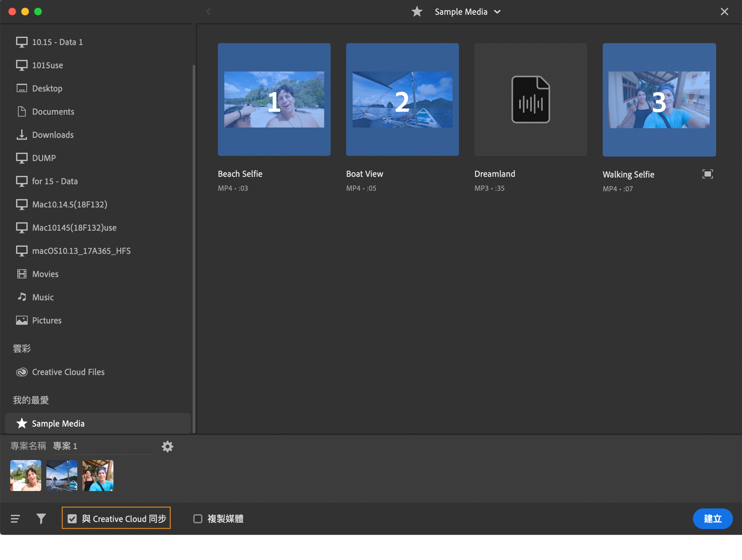Viewport: 742px width, 560px height.
Task: Uncheck the Creative Cloud sync checkbox
Action: pos(72,518)
